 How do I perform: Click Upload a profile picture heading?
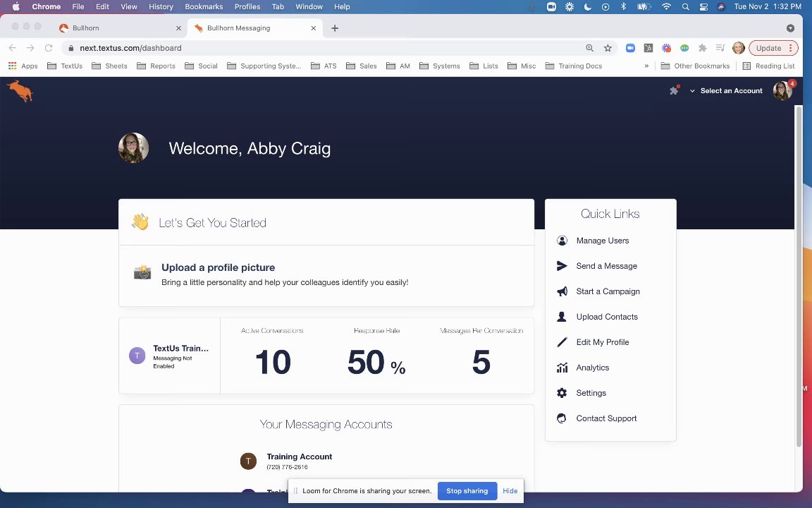click(x=218, y=267)
